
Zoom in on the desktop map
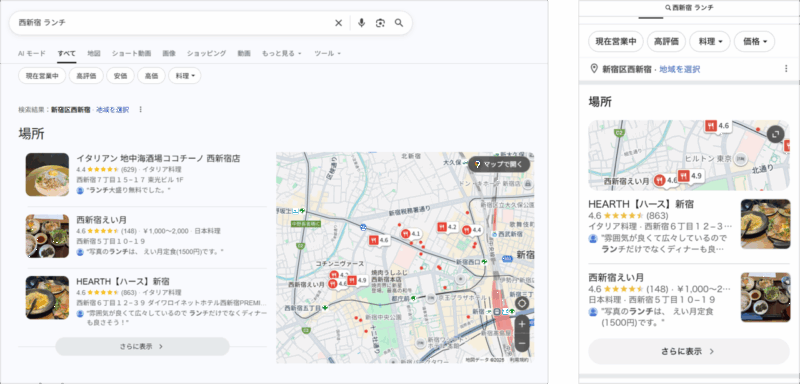coord(521,324)
